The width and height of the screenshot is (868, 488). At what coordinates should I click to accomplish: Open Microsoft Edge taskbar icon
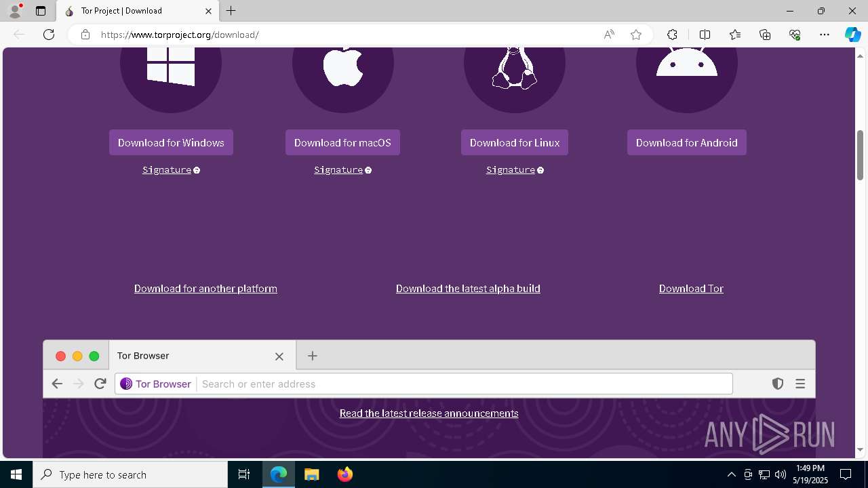279,474
